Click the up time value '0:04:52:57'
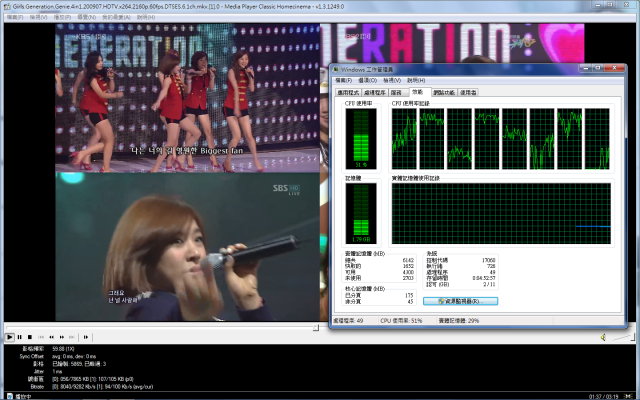Viewport: 640px width, 400px height. [484, 278]
